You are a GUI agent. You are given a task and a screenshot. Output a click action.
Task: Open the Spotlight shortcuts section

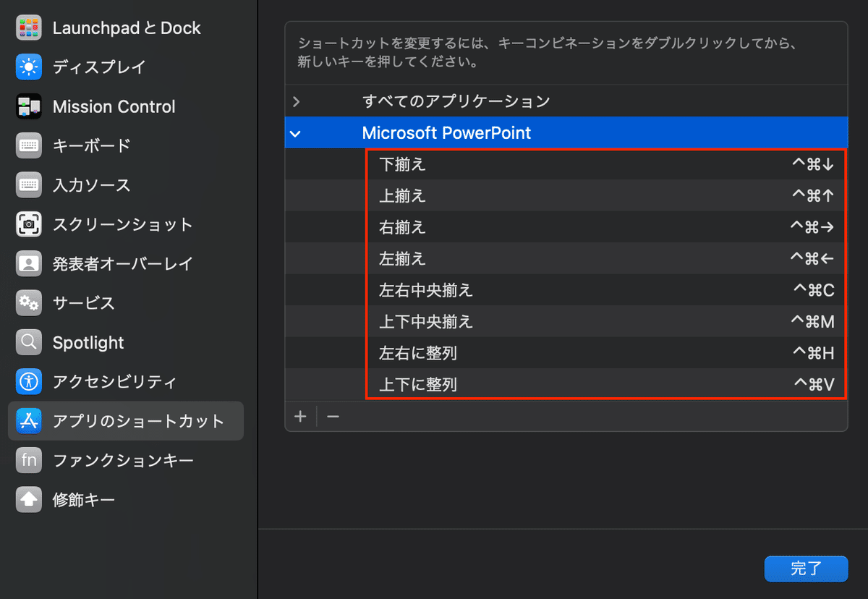coord(126,343)
